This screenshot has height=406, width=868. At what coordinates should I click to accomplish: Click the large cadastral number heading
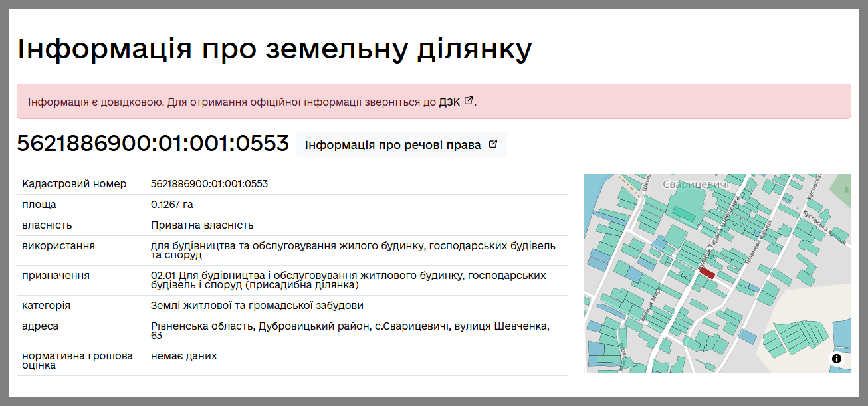pyautogui.click(x=153, y=144)
